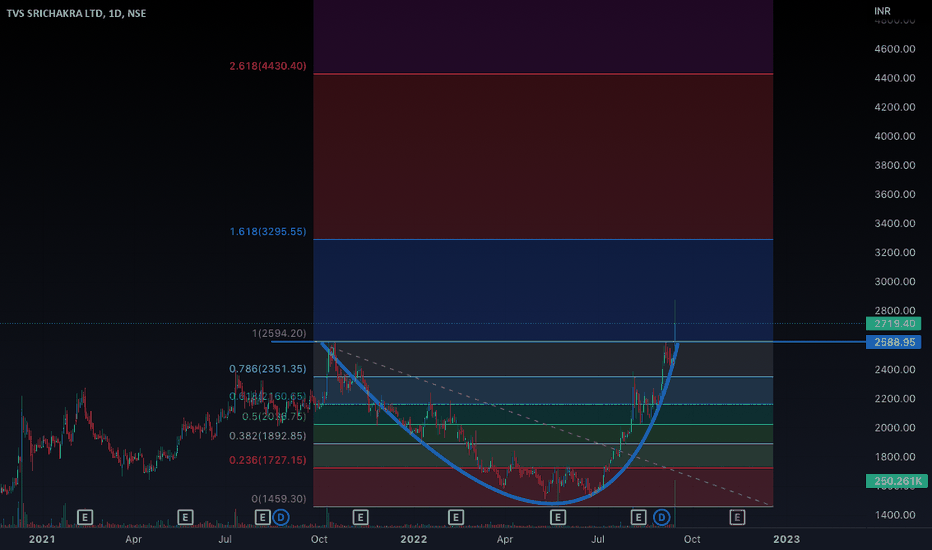Click the 2000.00 price axis tick

[x=895, y=428]
